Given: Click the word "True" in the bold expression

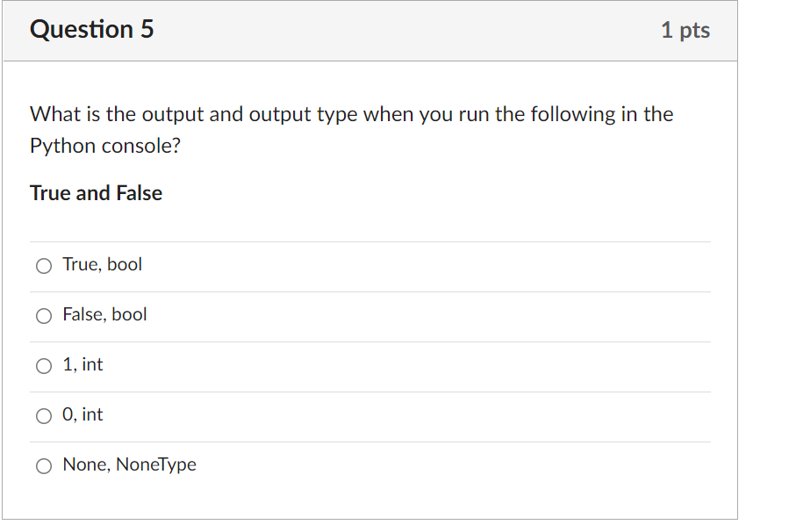Looking at the screenshot, I should click(x=50, y=193).
